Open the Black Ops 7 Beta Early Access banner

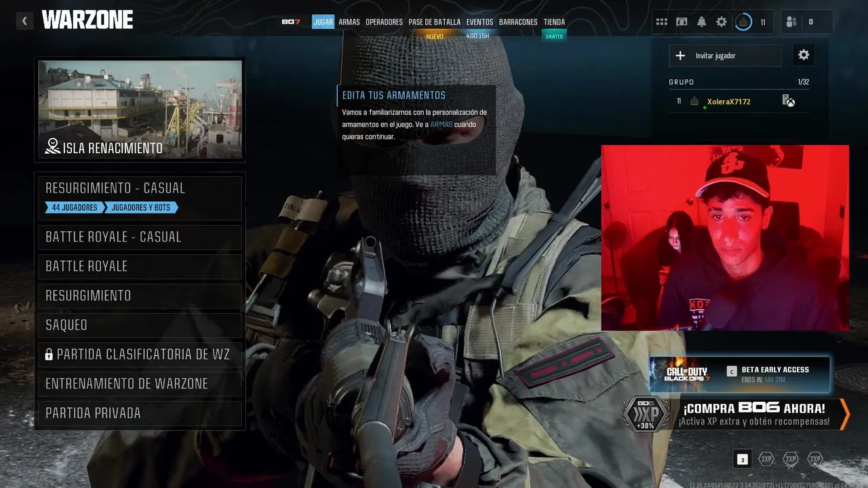pyautogui.click(x=740, y=374)
